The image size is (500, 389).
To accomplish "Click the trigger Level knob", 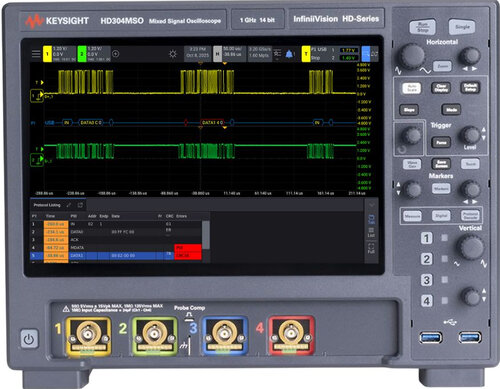I will tap(470, 135).
